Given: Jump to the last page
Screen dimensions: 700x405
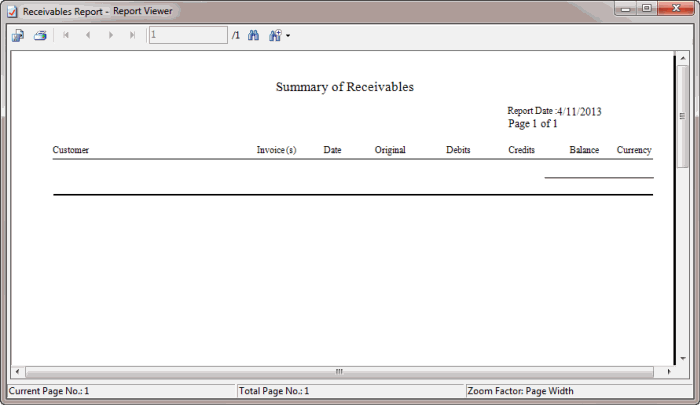Looking at the screenshot, I should point(132,35).
